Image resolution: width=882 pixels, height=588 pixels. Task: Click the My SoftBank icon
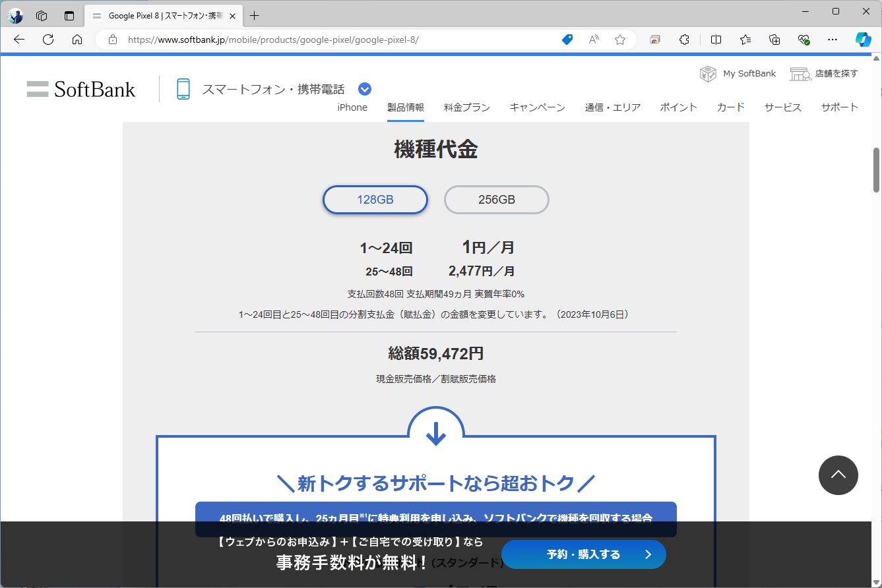pyautogui.click(x=709, y=74)
